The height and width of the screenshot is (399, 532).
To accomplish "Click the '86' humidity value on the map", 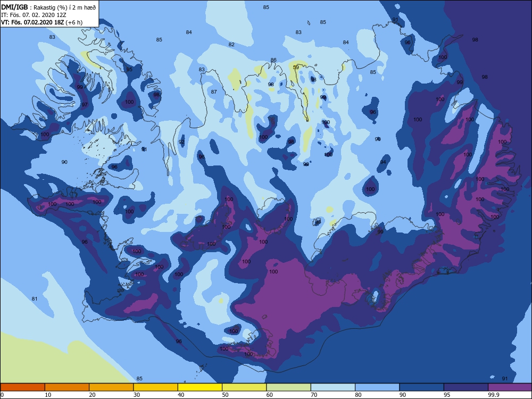I will click(x=273, y=60).
